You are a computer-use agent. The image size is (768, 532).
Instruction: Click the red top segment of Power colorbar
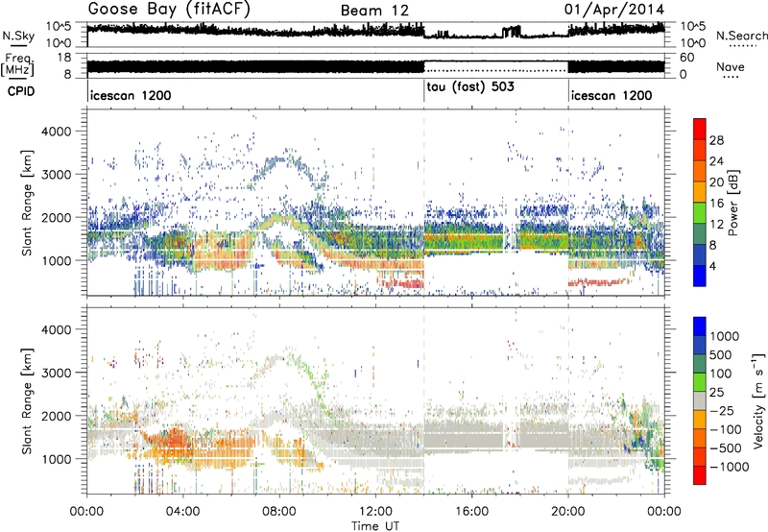coord(700,129)
